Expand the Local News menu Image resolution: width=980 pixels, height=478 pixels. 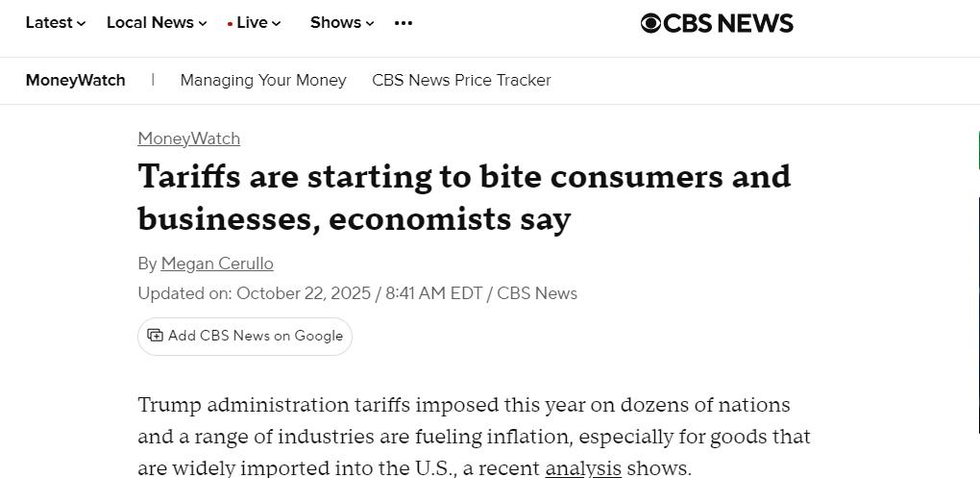156,23
